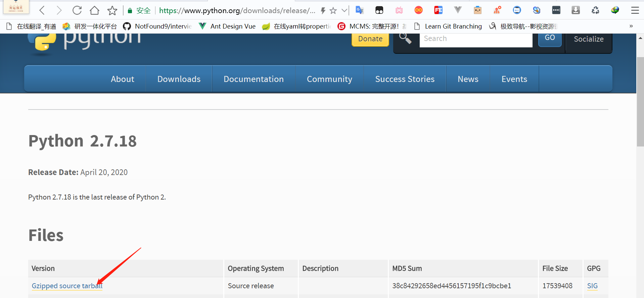The height and width of the screenshot is (298, 644).
Task: Click the blue circular code extension icon
Action: (x=517, y=10)
